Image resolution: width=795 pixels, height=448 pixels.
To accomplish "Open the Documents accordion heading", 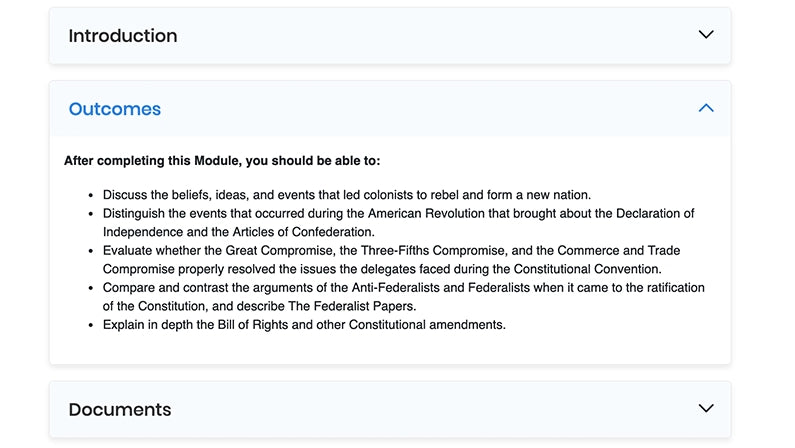I will point(120,410).
